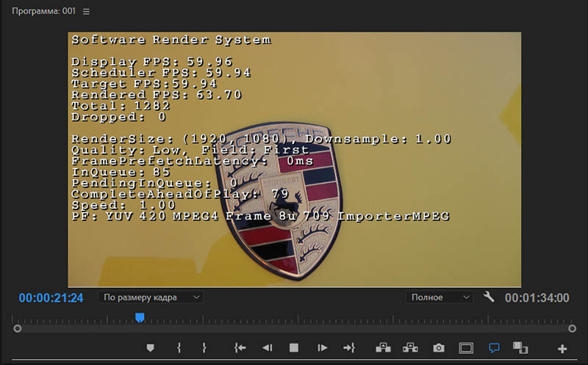Click the zoom scroll bar between handles
This screenshot has width=588, height=365.
295,329
